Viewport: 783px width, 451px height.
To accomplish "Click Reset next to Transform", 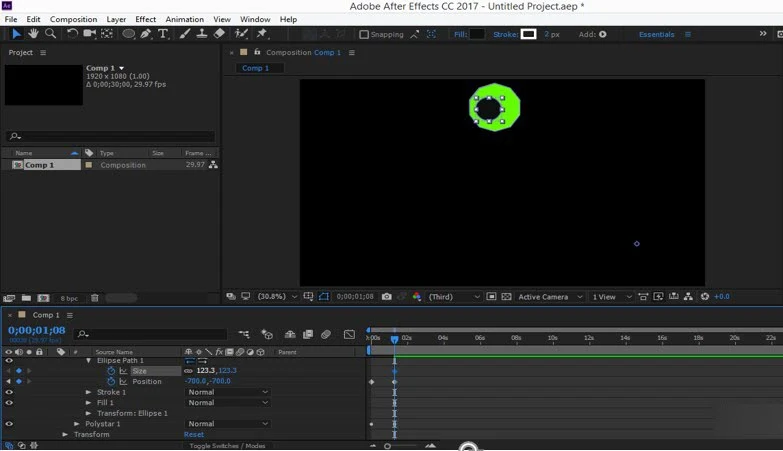I will 194,434.
